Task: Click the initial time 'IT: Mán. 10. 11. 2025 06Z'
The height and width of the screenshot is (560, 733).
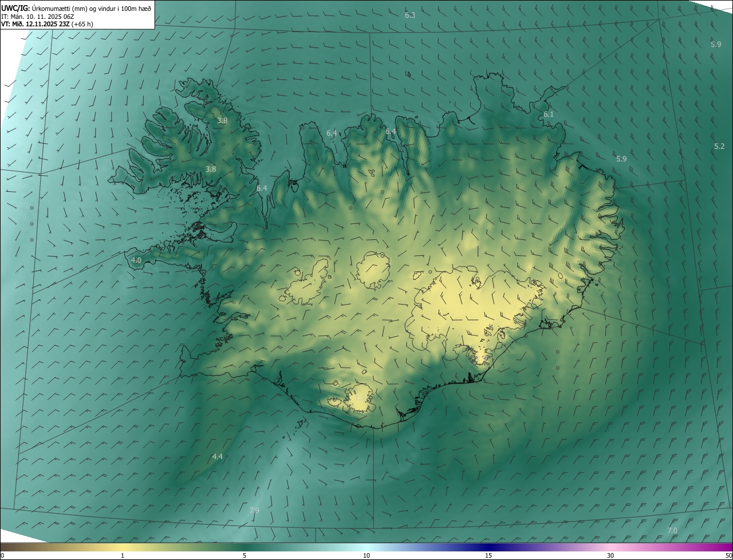Action: [38, 17]
